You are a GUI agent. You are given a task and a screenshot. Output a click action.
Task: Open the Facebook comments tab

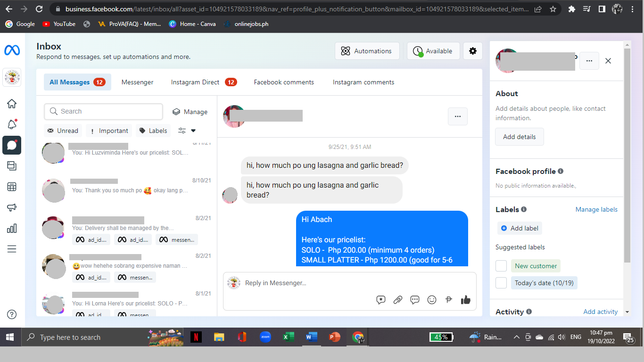[284, 82]
